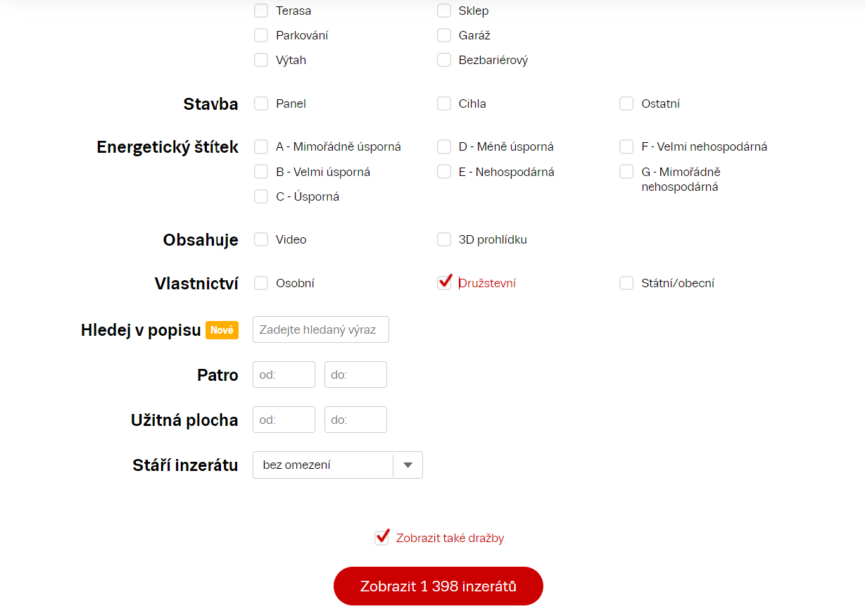The height and width of the screenshot is (616, 865).
Task: Enable the Terasa checkbox
Action: tap(261, 11)
